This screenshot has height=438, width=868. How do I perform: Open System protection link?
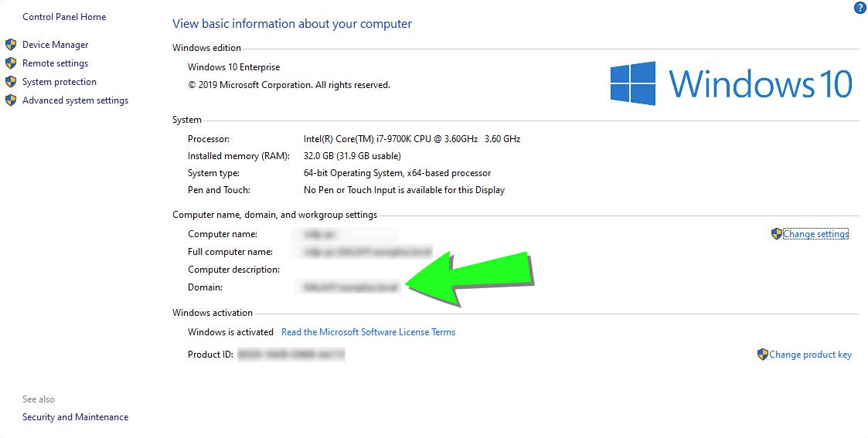tap(60, 82)
